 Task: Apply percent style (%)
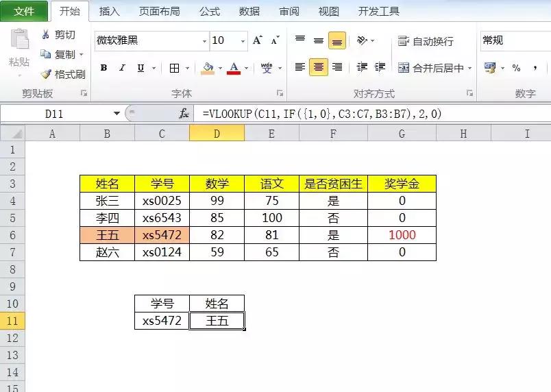pos(516,67)
